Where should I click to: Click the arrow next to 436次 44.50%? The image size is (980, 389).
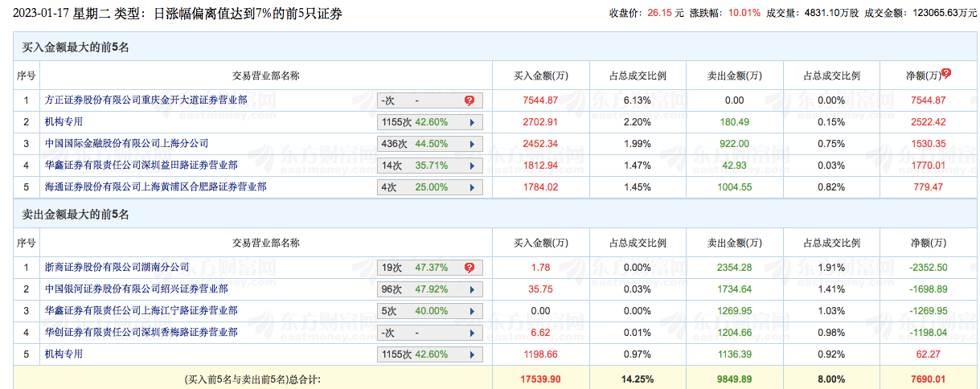(471, 144)
